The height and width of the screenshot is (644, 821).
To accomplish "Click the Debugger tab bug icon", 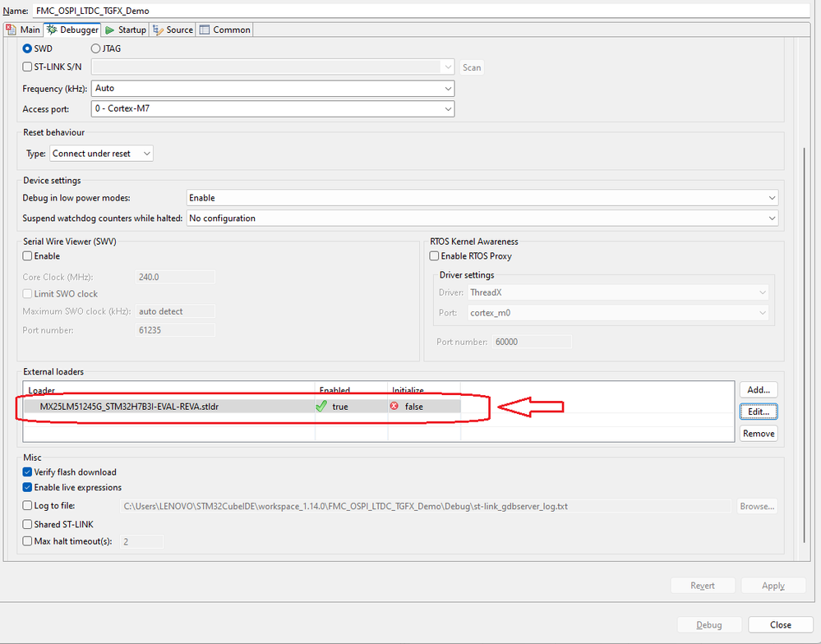I will 52,30.
